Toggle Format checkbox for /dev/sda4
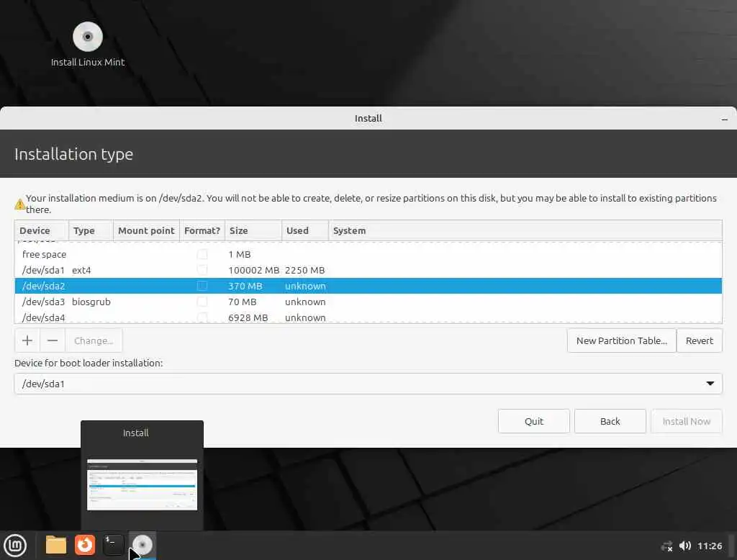This screenshot has width=737, height=560. pyautogui.click(x=202, y=317)
